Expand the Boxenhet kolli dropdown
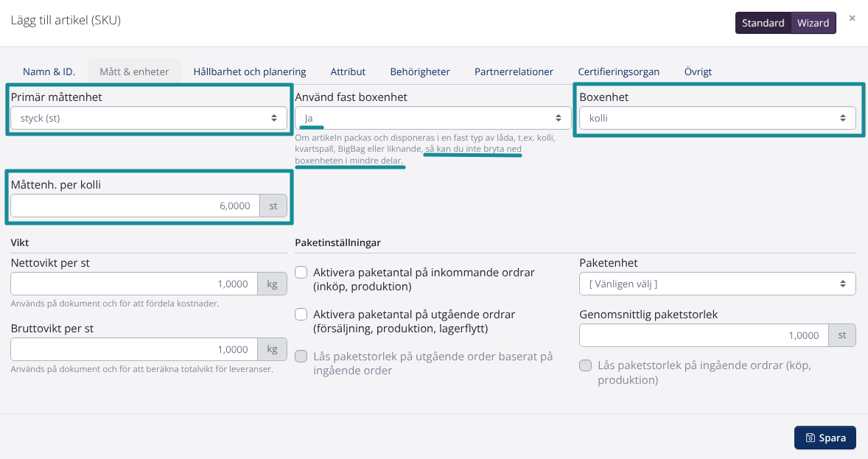This screenshot has height=459, width=868. (718, 118)
